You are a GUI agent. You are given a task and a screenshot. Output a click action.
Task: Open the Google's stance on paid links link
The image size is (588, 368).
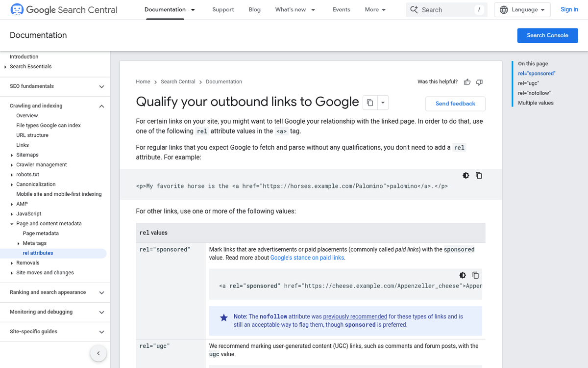[x=307, y=257]
